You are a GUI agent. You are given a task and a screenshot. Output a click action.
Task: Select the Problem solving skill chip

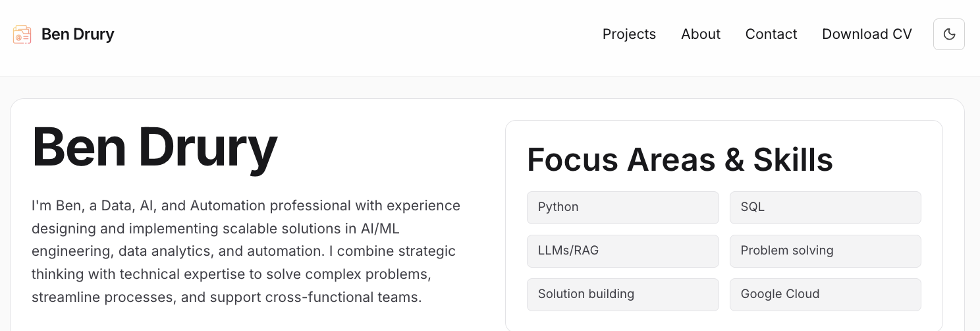pos(825,251)
